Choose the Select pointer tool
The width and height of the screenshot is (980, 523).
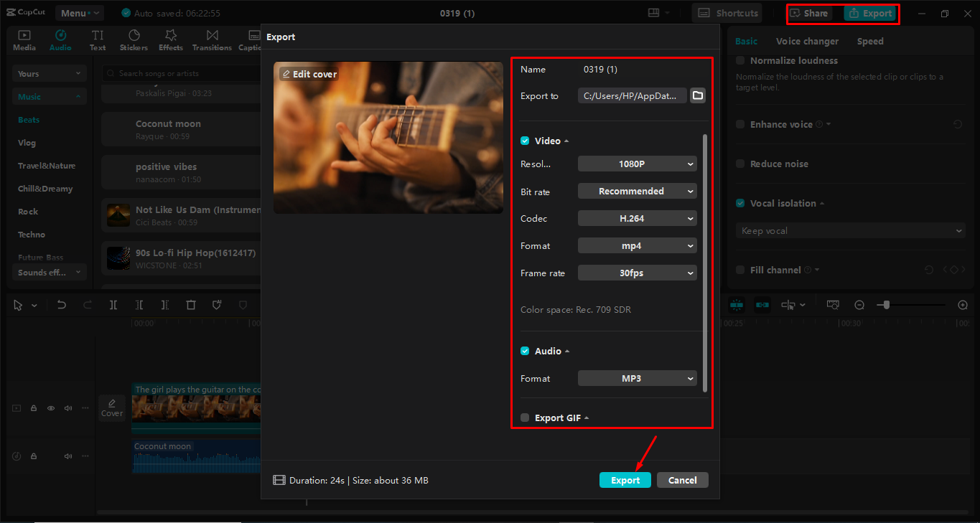click(19, 305)
